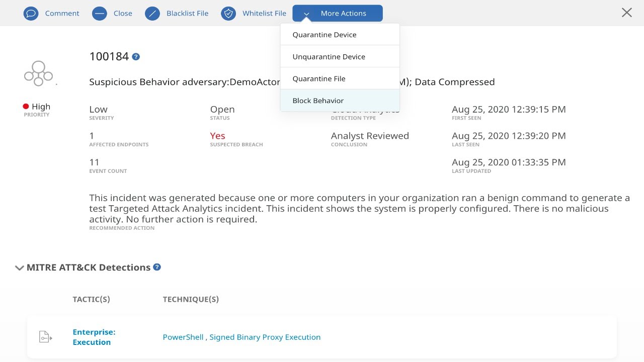Click the TECHNIQUE(S) column header

191,299
